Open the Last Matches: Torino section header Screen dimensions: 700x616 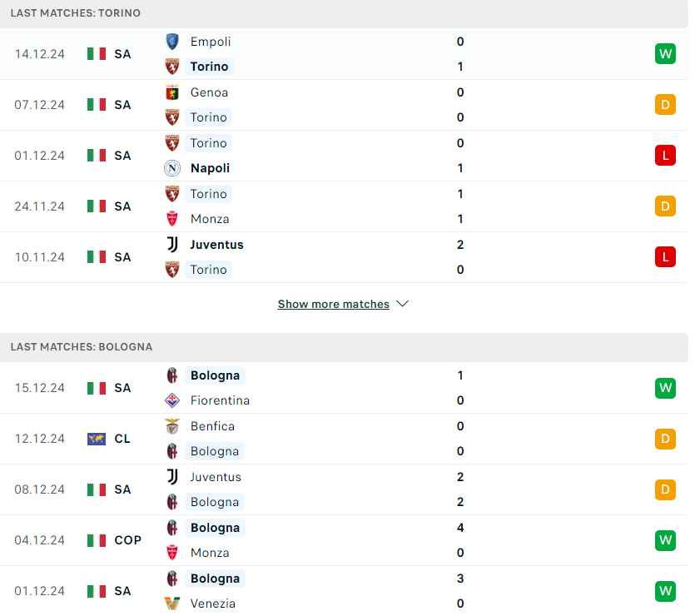click(x=344, y=13)
